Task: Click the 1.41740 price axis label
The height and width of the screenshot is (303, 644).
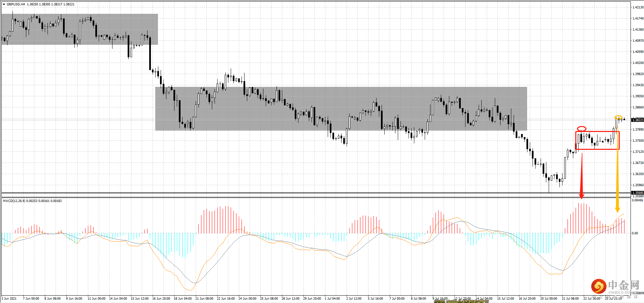Action: click(638, 19)
